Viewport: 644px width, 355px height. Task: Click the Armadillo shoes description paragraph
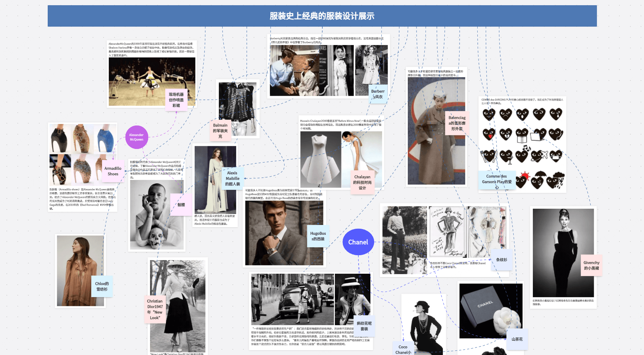82,199
